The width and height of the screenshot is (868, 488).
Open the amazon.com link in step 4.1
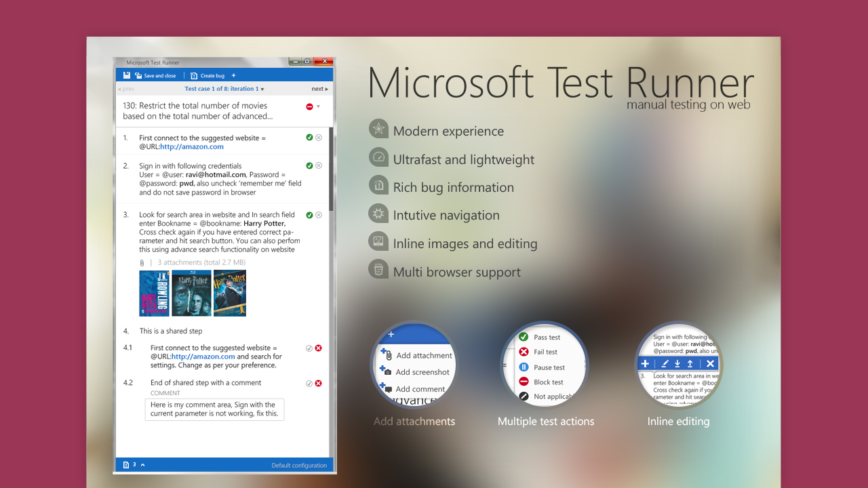pyautogui.click(x=203, y=357)
